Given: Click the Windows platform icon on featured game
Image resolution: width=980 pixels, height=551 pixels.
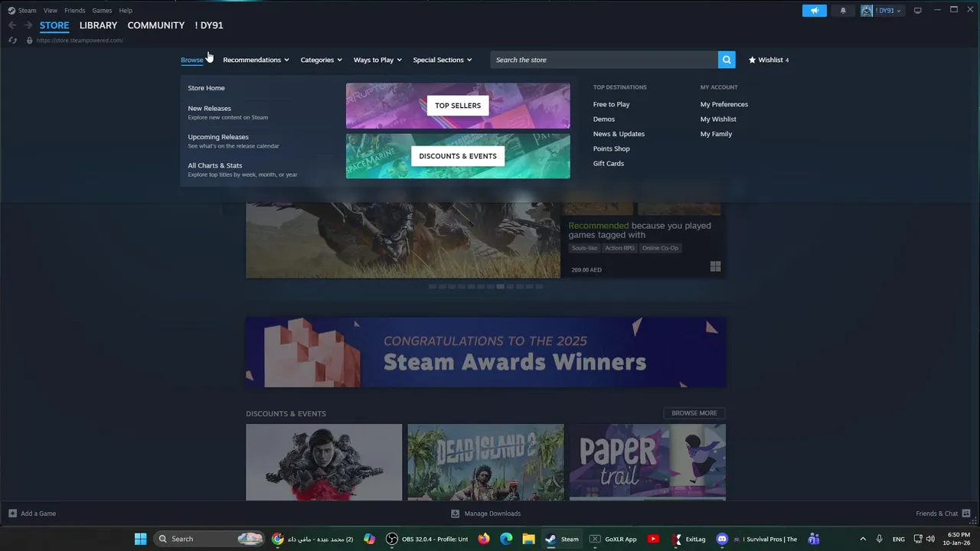Looking at the screenshot, I should click(715, 266).
